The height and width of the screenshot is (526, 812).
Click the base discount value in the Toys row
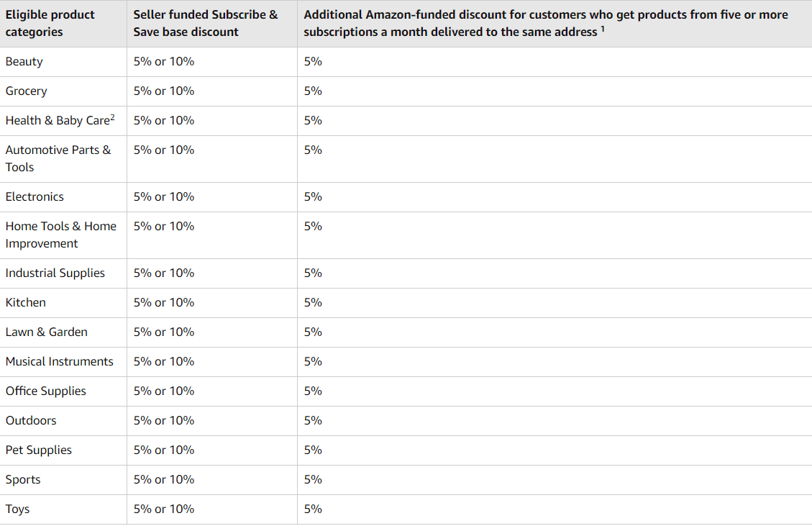click(x=164, y=509)
